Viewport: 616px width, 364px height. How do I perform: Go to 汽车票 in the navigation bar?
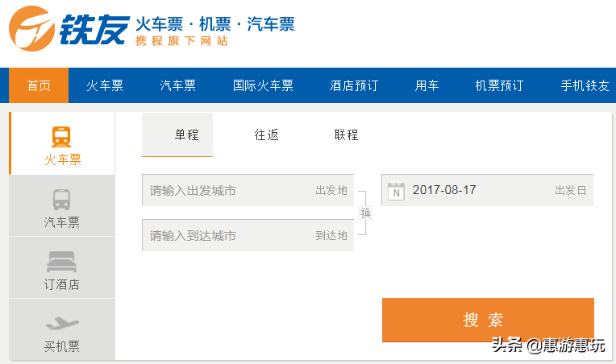tap(178, 85)
